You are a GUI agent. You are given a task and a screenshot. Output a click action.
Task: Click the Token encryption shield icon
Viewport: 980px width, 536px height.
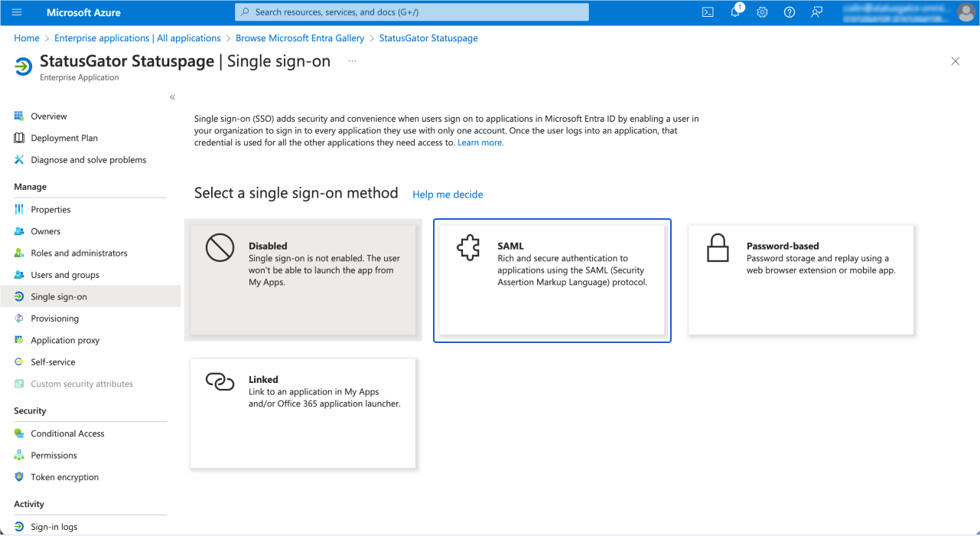coord(19,477)
